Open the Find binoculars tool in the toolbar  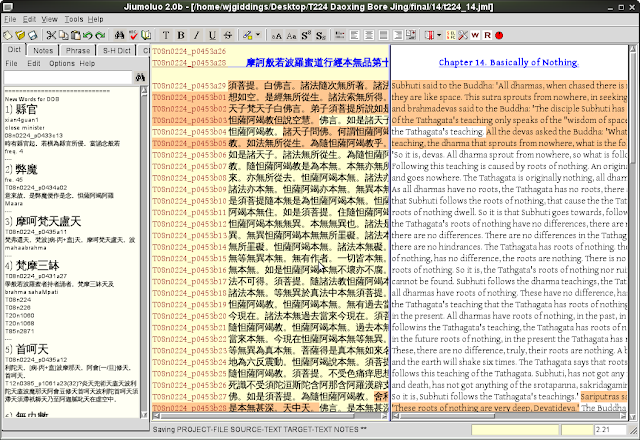[x=119, y=35]
